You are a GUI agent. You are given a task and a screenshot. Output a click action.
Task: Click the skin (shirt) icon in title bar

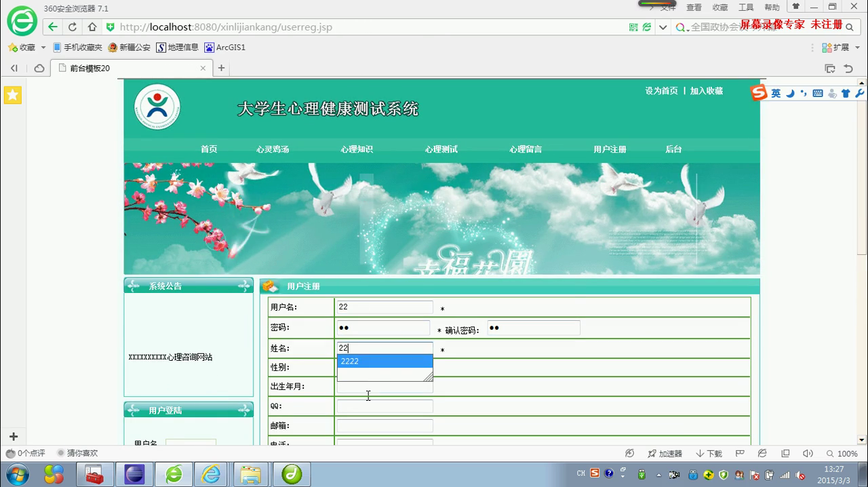tap(796, 7)
